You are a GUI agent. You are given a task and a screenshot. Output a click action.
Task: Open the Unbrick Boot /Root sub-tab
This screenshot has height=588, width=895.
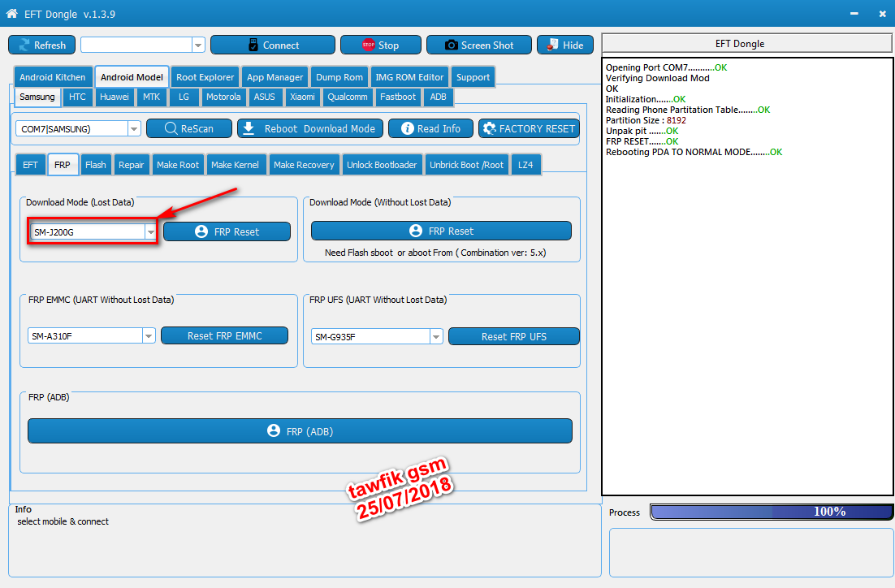[x=466, y=165]
